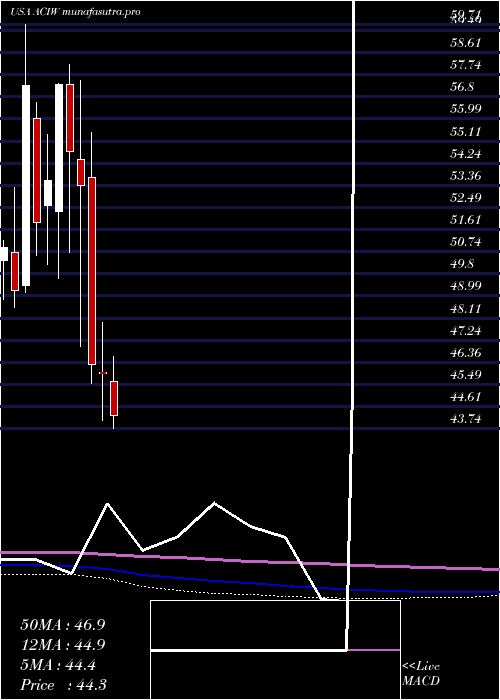The width and height of the screenshot is (500, 700).
Task: Click the 12MA : 44.9 readout
Action: coord(62,645)
